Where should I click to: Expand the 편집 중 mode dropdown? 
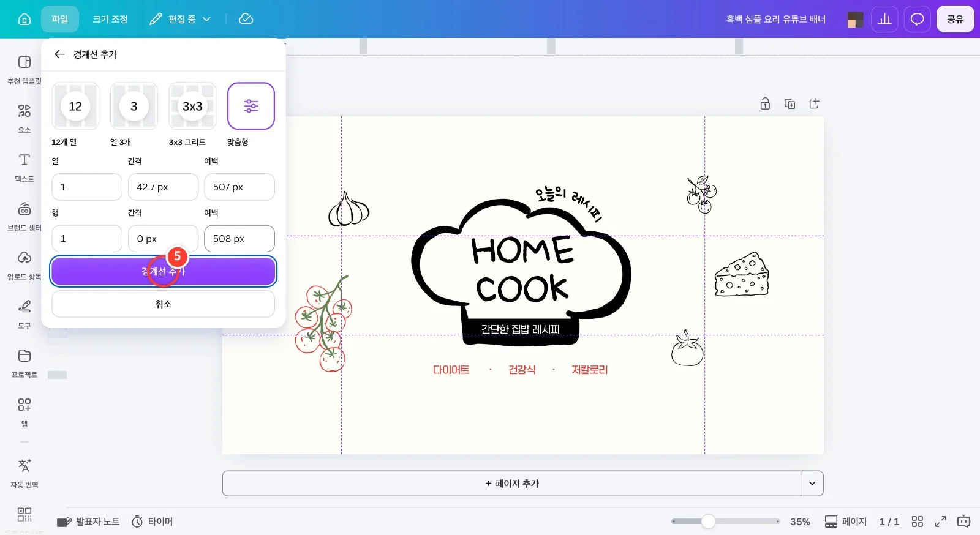[x=181, y=19]
